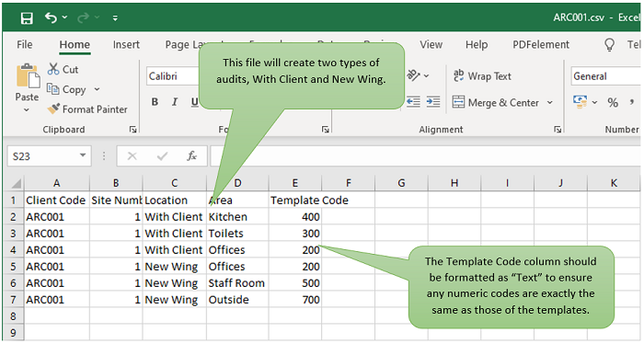The width and height of the screenshot is (644, 344).
Task: Click the Save icon in title bar
Action: pos(27,18)
